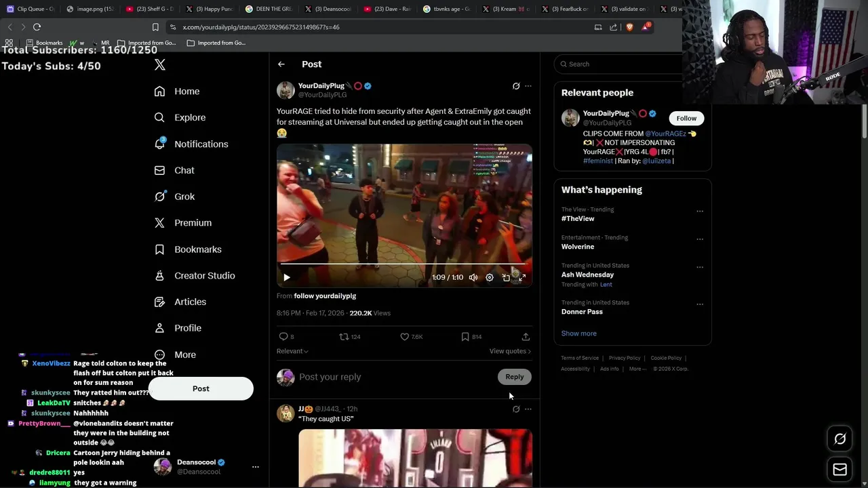
Task: Open YourDailyPlug avatar on the post
Action: pos(285,90)
